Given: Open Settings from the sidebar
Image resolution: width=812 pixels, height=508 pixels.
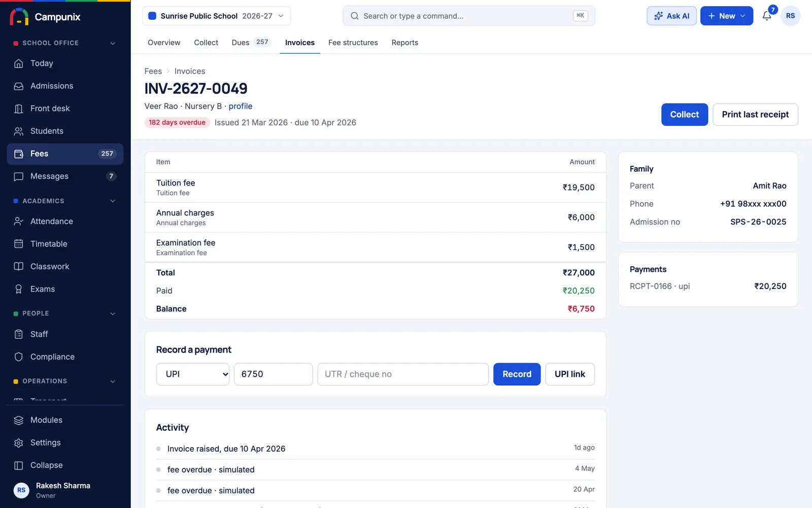Looking at the screenshot, I should (x=65, y=443).
